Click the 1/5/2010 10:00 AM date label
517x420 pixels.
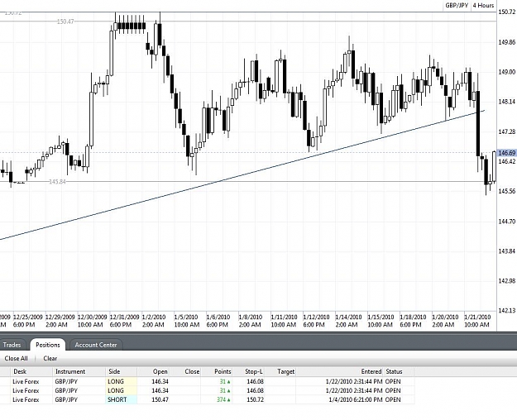coord(187,321)
